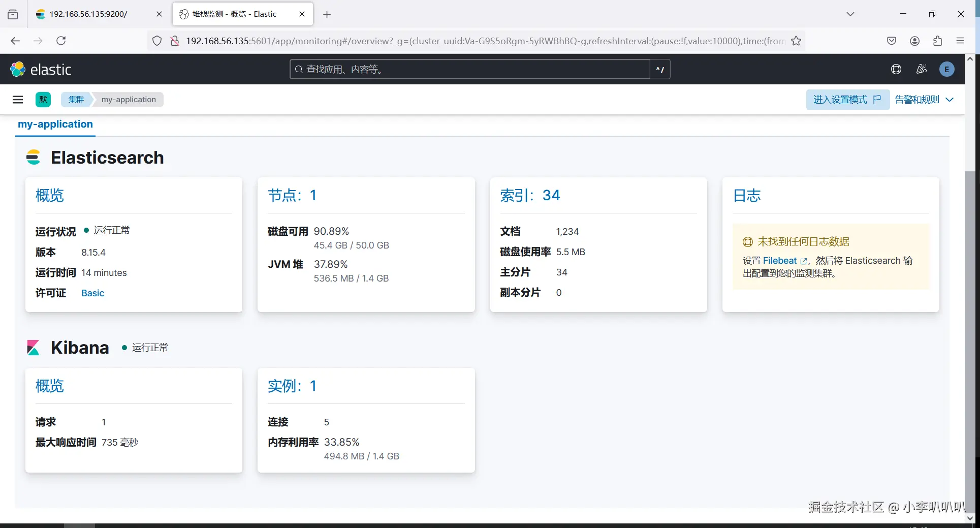This screenshot has height=528, width=980.
Task: Click the Elasticsearch logo icon beside the heading
Action: click(x=34, y=158)
